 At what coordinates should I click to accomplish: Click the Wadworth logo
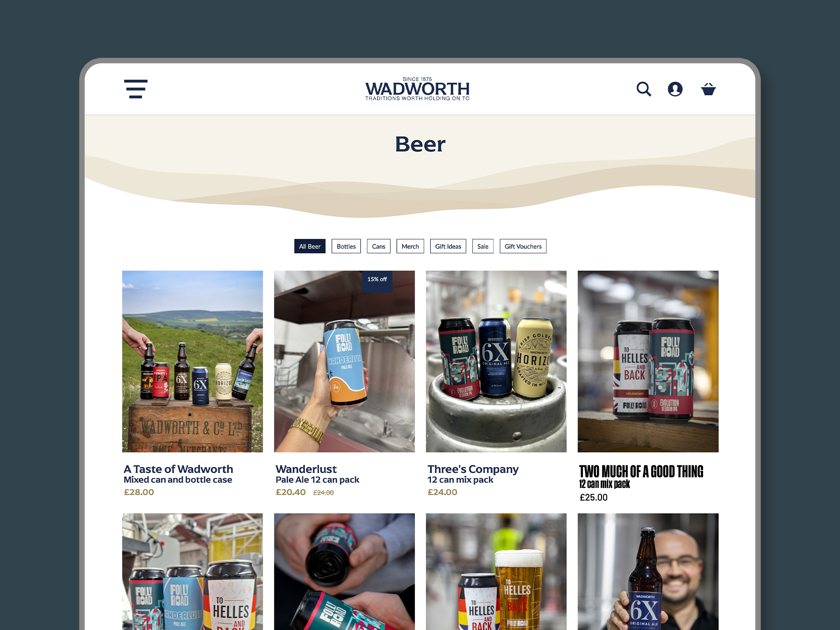tap(417, 89)
